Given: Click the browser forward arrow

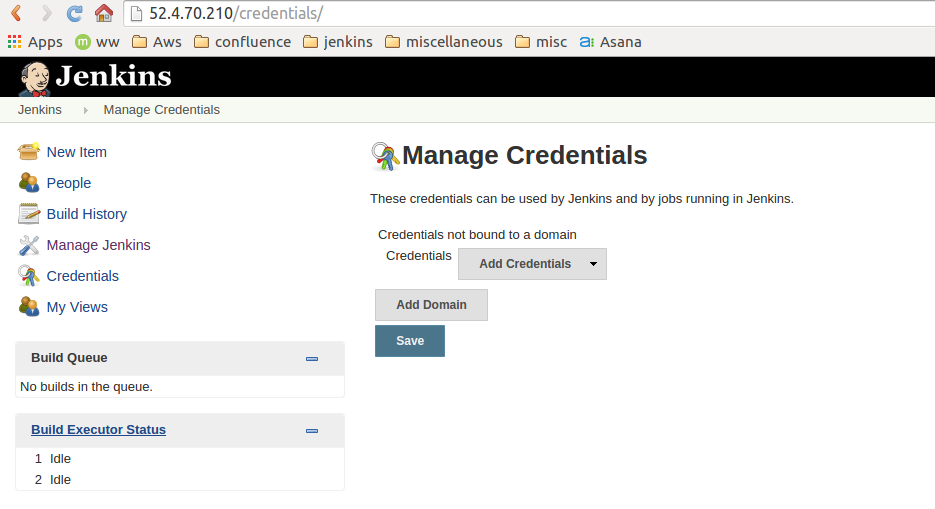Looking at the screenshot, I should (46, 13).
